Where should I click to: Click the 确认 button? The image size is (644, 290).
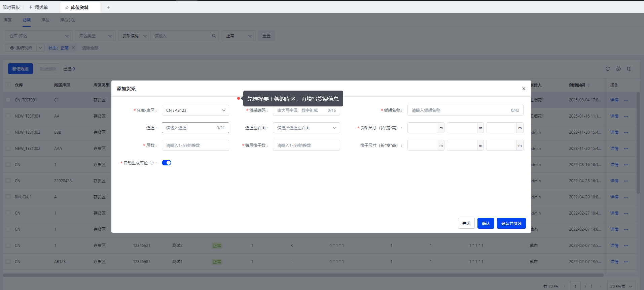[x=486, y=223]
